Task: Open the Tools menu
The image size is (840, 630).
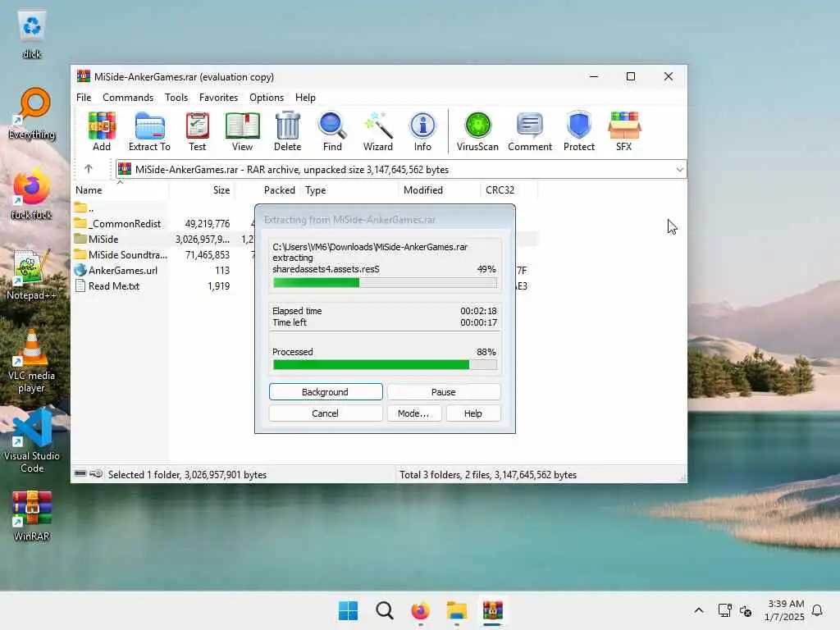Action: click(176, 98)
